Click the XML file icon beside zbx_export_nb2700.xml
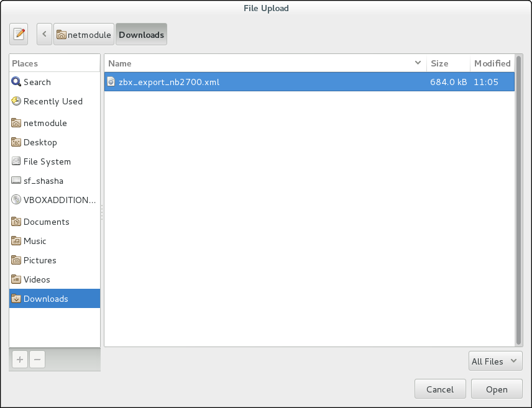This screenshot has width=532, height=408. (x=111, y=82)
